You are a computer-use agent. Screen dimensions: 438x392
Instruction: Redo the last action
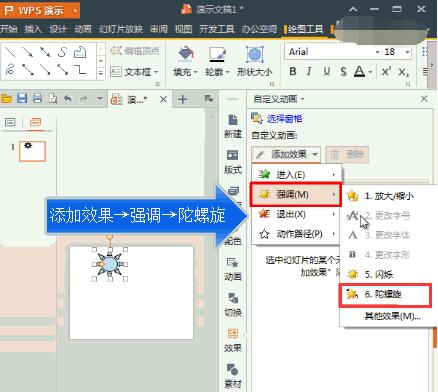click(83, 99)
